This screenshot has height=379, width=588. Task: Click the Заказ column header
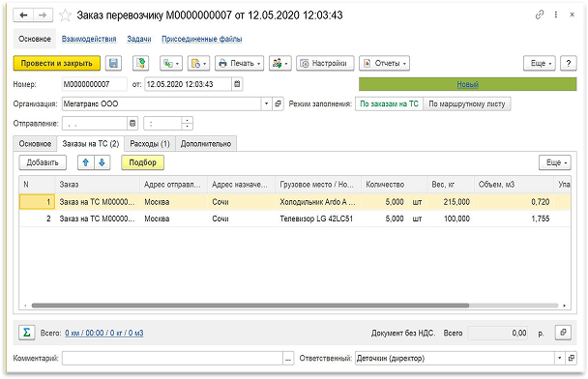98,185
